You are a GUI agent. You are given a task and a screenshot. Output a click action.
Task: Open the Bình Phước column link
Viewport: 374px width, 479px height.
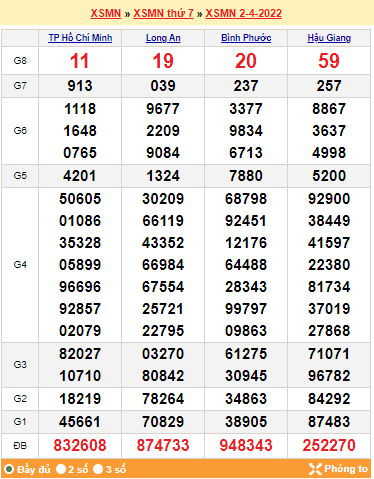(x=246, y=38)
